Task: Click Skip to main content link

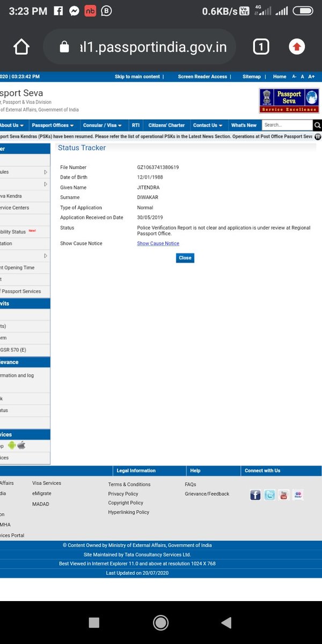Action: [137, 77]
